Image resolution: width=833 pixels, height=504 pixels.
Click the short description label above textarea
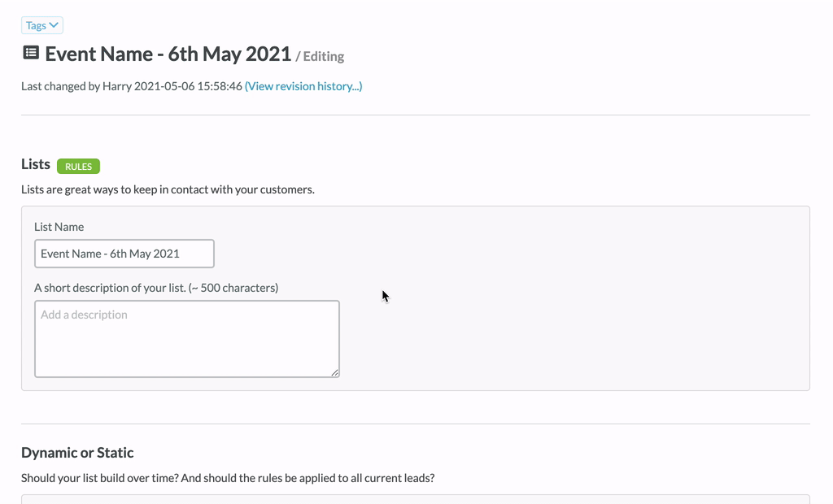pos(156,288)
